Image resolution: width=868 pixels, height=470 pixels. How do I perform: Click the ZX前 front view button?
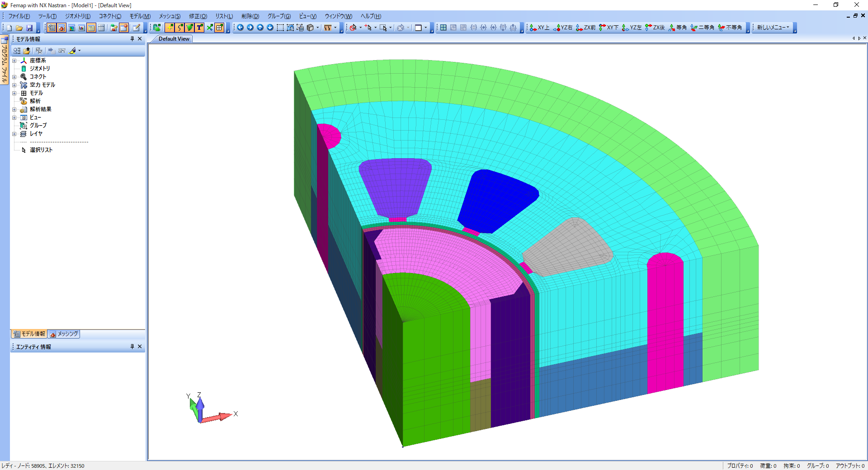tap(586, 28)
